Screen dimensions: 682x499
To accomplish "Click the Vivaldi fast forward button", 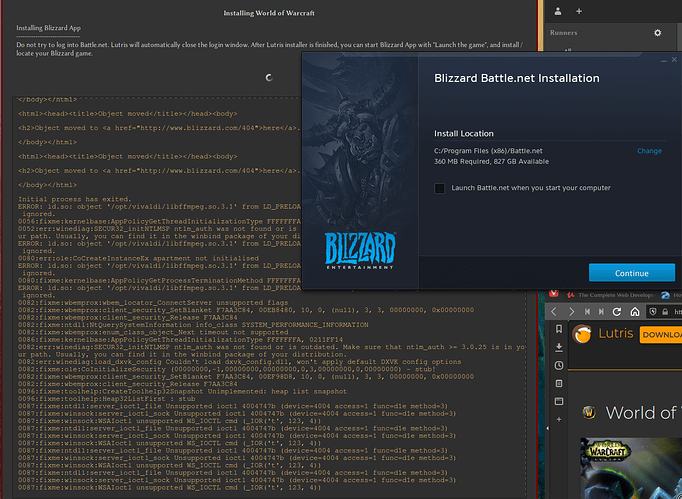I will click(x=601, y=311).
